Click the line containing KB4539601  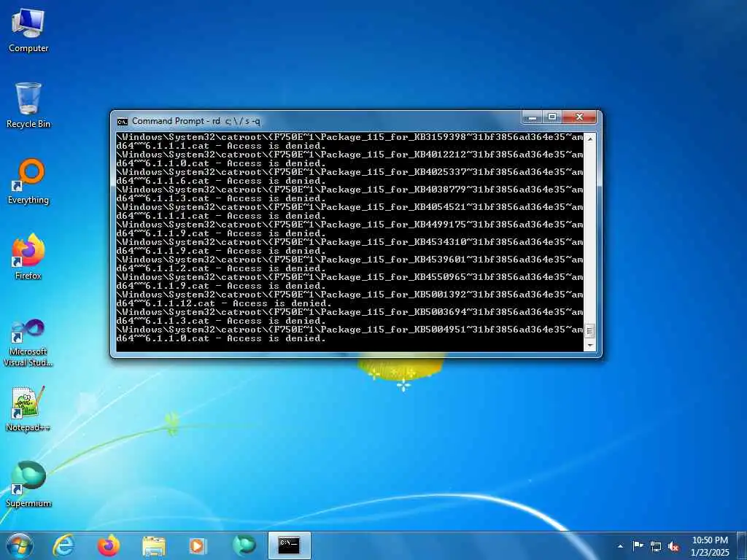pyautogui.click(x=349, y=260)
